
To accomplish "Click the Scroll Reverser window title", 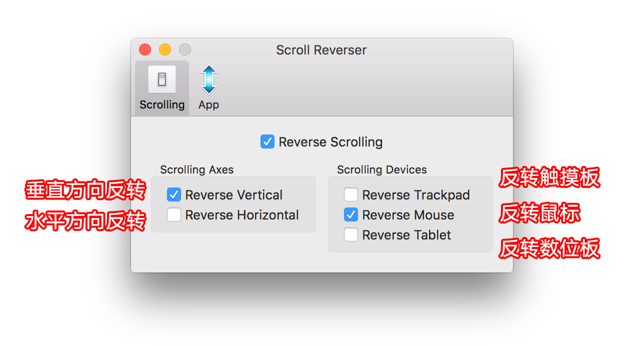I will pos(321,50).
